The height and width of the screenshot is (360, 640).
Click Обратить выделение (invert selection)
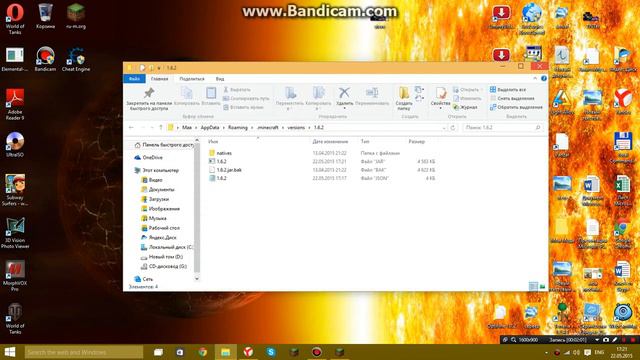pyautogui.click(x=516, y=107)
